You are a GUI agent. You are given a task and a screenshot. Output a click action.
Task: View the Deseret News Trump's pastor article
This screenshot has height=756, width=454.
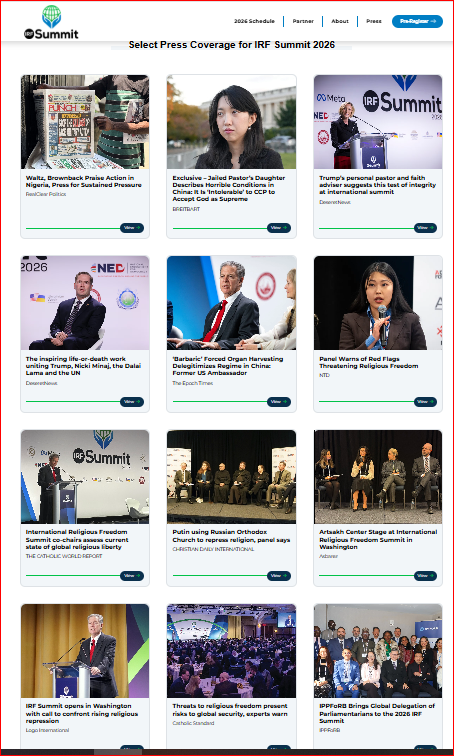425,228
